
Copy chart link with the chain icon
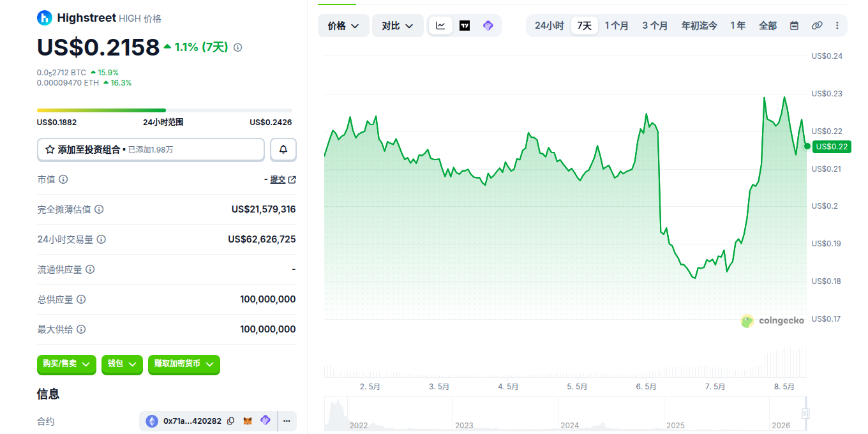tap(817, 26)
